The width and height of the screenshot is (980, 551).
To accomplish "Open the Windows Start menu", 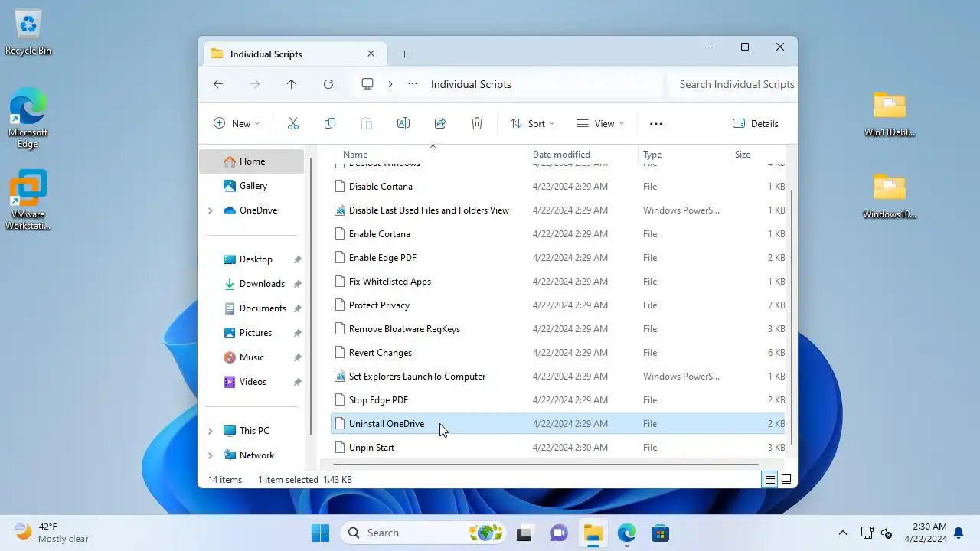I will tap(321, 533).
